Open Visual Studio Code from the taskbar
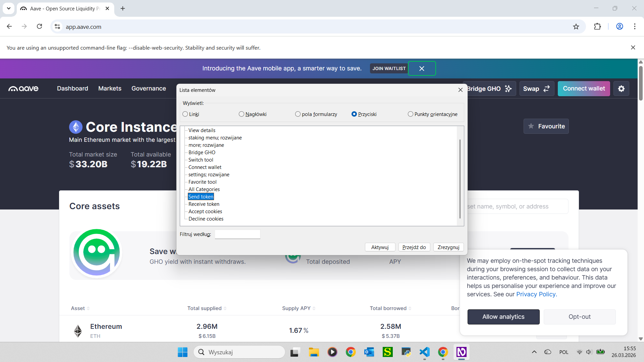 [x=425, y=352]
